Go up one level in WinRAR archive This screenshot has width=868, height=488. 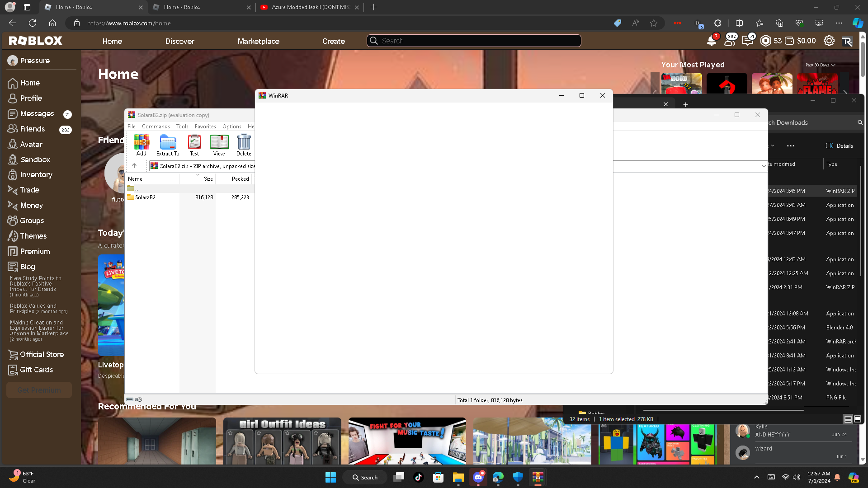click(134, 166)
